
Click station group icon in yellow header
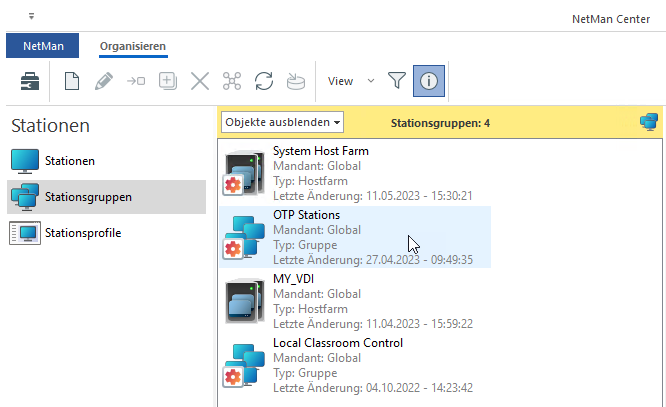[x=648, y=122]
